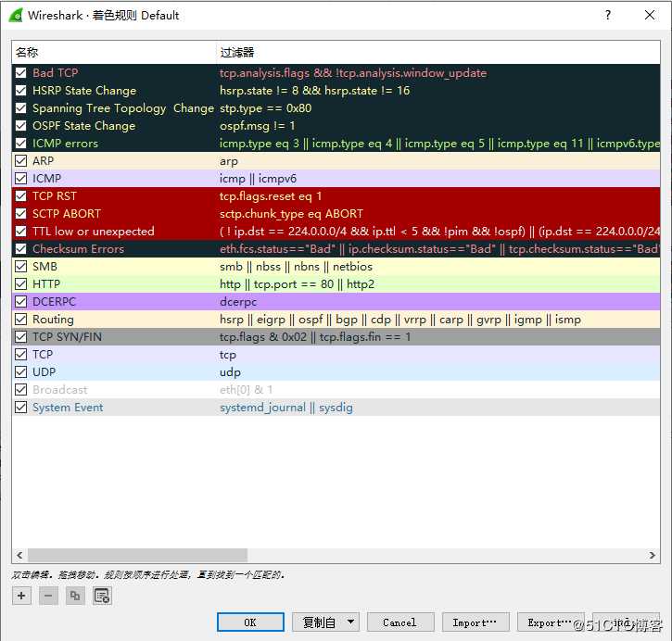Select the HSRP State Change rule name
Viewport: 672px width, 641px height.
[x=84, y=91]
